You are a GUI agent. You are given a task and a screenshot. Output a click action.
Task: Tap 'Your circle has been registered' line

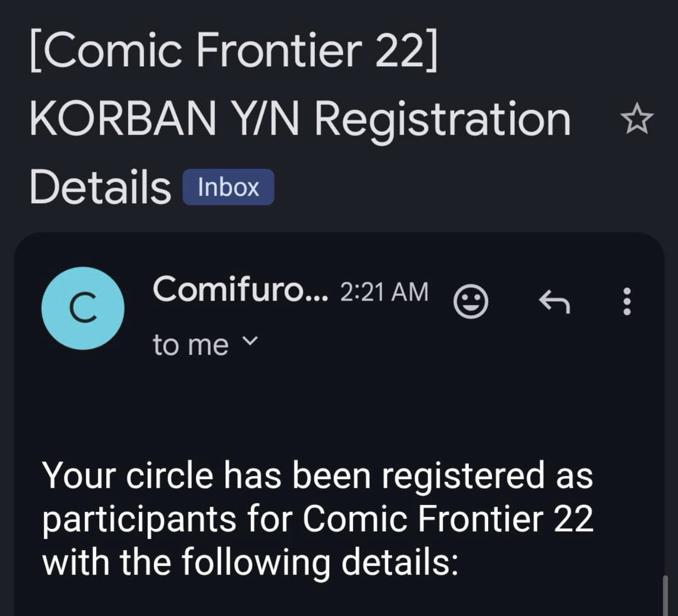tap(317, 475)
